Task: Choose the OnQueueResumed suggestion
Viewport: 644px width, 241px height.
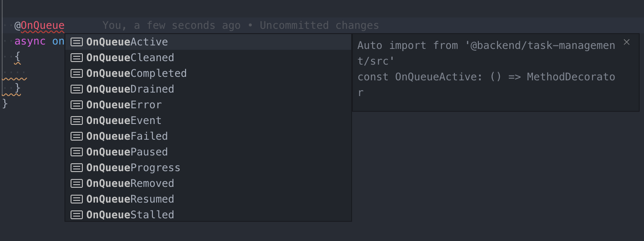Action: coord(208,199)
